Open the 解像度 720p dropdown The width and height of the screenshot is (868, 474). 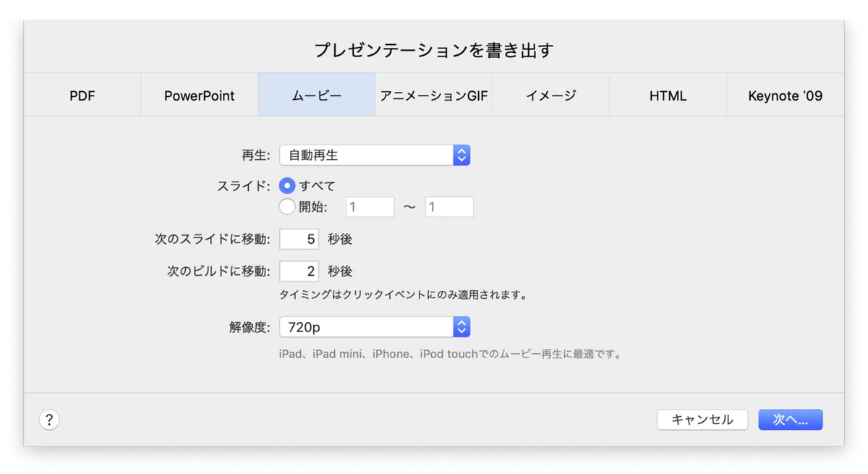(375, 327)
